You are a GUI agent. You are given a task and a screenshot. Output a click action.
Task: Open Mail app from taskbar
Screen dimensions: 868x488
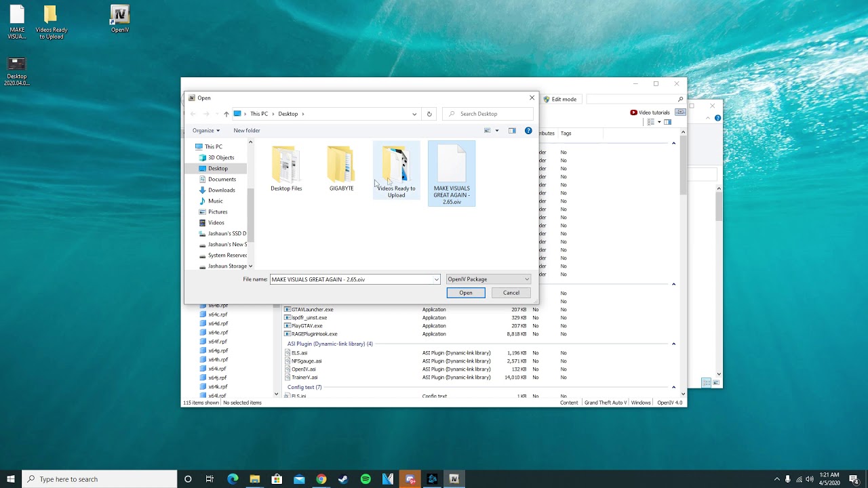299,479
